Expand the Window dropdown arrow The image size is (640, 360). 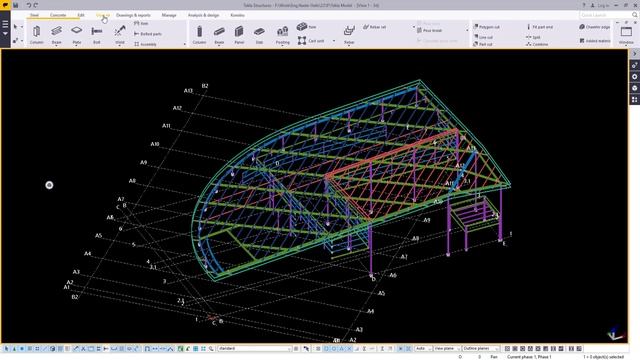(626, 46)
